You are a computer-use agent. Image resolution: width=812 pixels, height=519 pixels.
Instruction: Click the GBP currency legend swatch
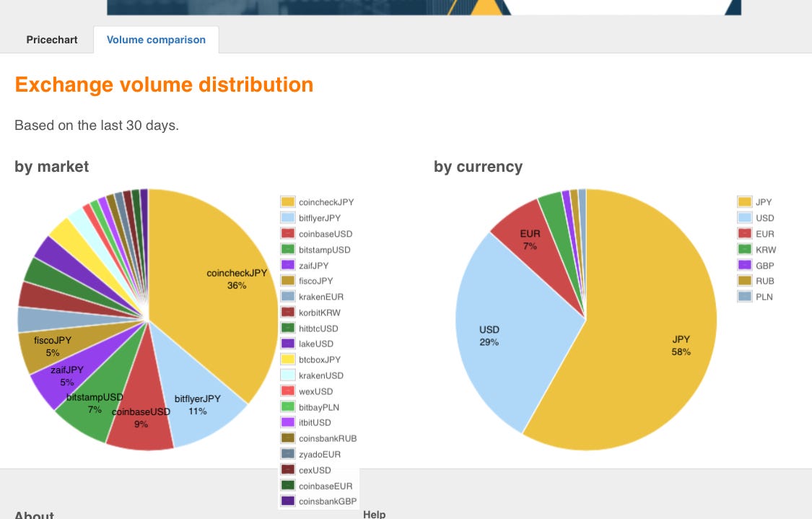[x=745, y=265]
